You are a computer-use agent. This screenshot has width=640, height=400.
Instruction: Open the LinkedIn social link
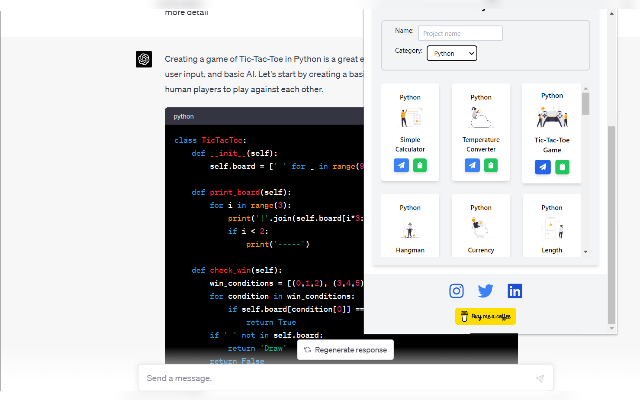515,291
